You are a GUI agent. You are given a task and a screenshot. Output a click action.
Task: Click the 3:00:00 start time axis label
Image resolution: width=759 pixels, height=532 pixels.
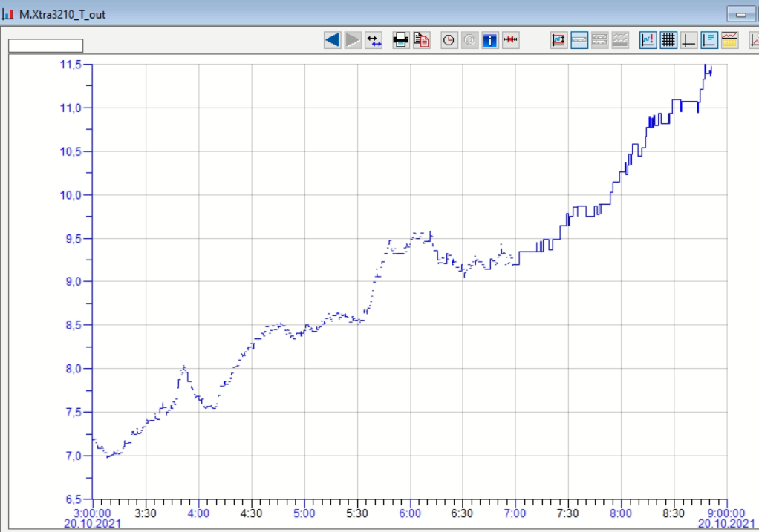click(92, 513)
